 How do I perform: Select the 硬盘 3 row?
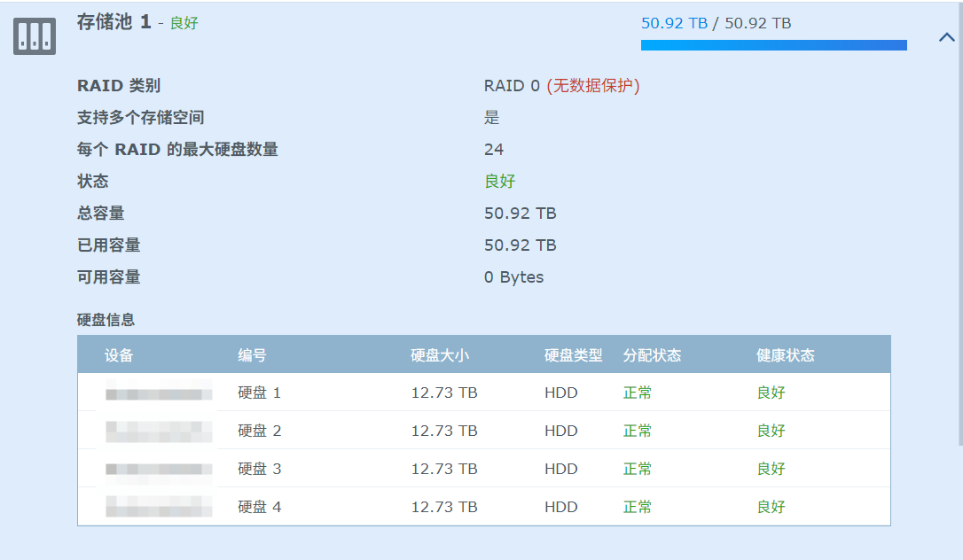tap(483, 469)
